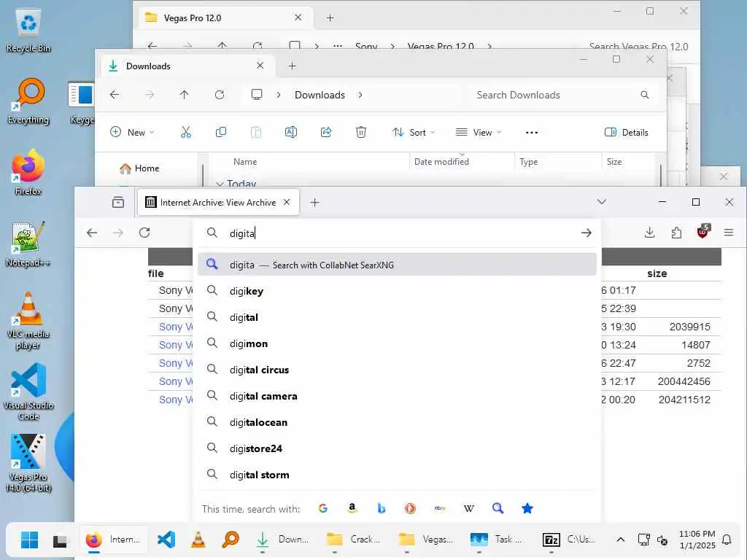Screen dimensions: 747x560
Task: Collapse the Today group in the Downloads list
Action: [220, 183]
